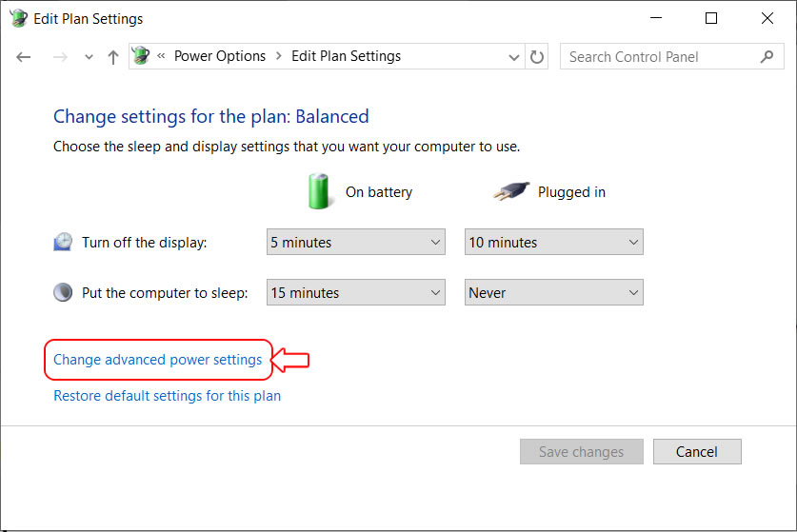Image resolution: width=797 pixels, height=532 pixels.
Task: Click the forward navigation arrow
Action: (60, 57)
